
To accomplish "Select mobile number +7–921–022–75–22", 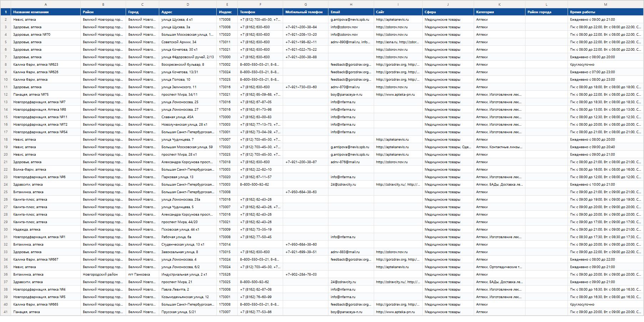I will (306, 50).
